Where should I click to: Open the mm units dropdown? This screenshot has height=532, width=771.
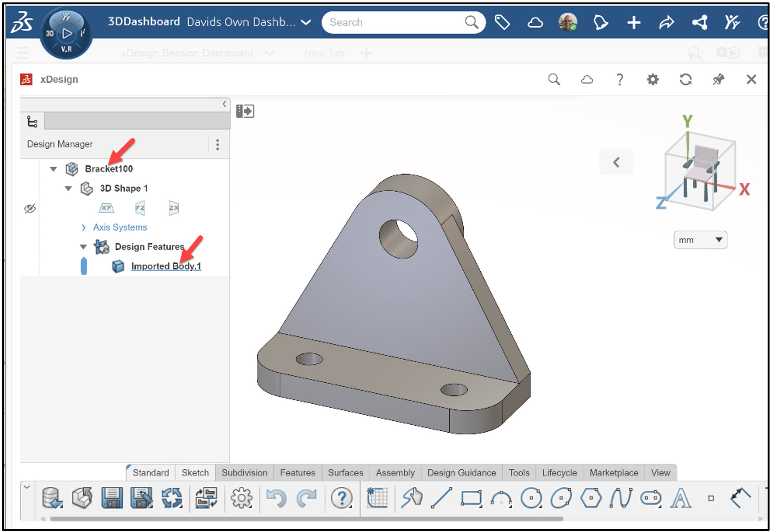[x=700, y=240]
